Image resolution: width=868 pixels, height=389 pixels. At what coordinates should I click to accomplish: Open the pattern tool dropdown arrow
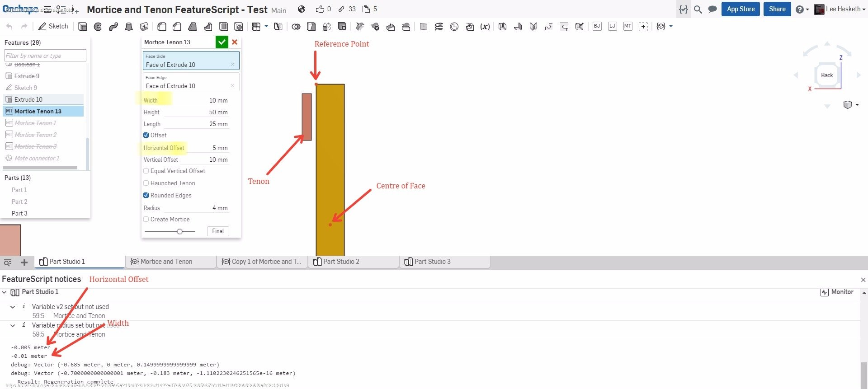tap(266, 26)
